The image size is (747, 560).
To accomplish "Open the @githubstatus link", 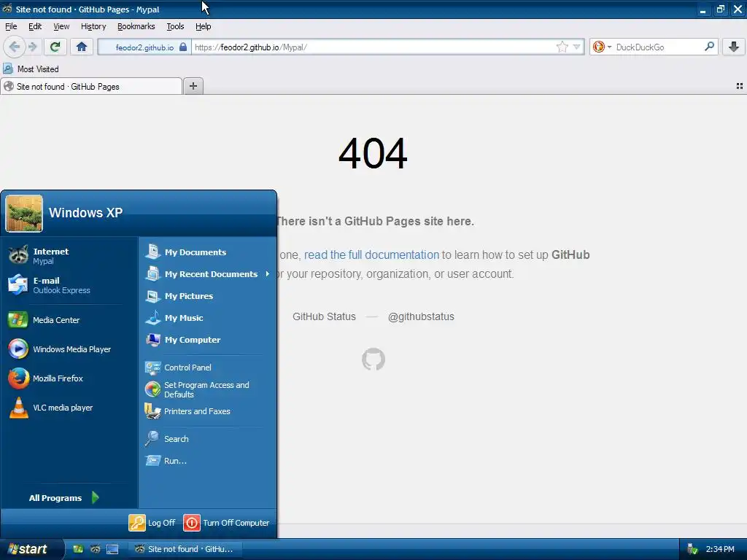I will (421, 316).
